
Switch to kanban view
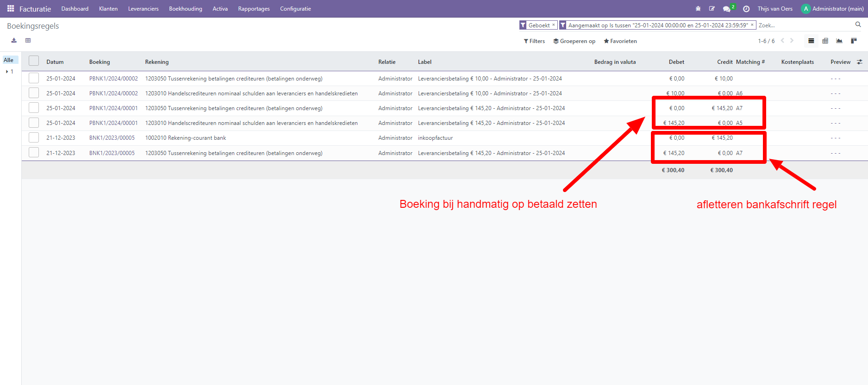tap(854, 41)
